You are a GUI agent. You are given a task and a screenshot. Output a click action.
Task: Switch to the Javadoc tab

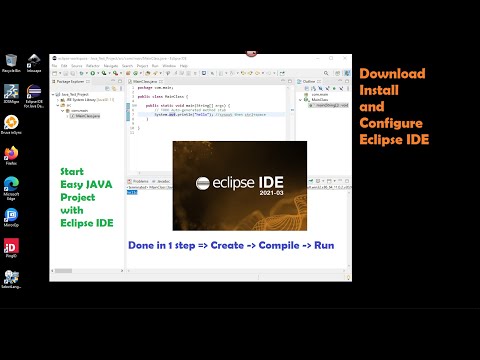tap(161, 181)
